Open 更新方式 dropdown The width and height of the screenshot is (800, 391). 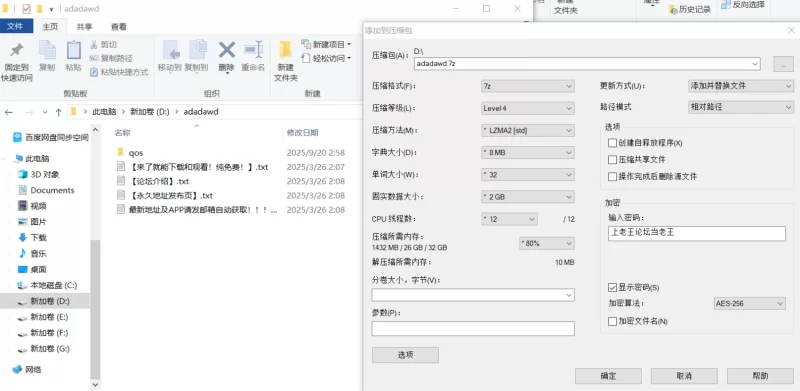[740, 86]
